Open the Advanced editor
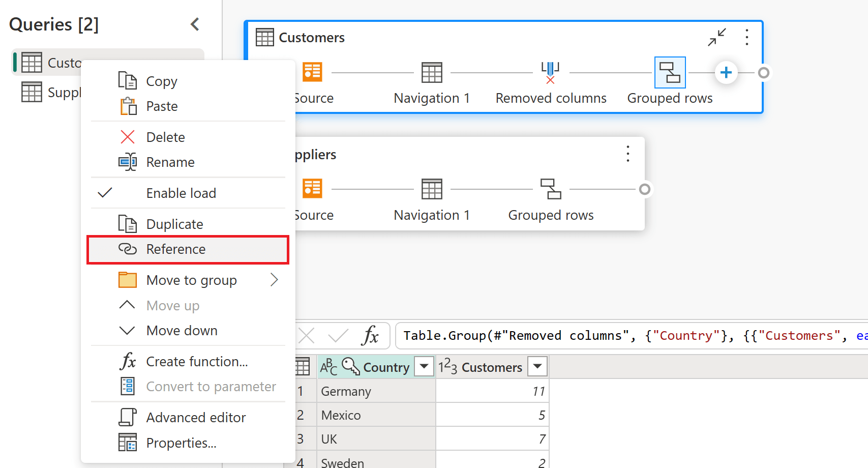 click(195, 417)
